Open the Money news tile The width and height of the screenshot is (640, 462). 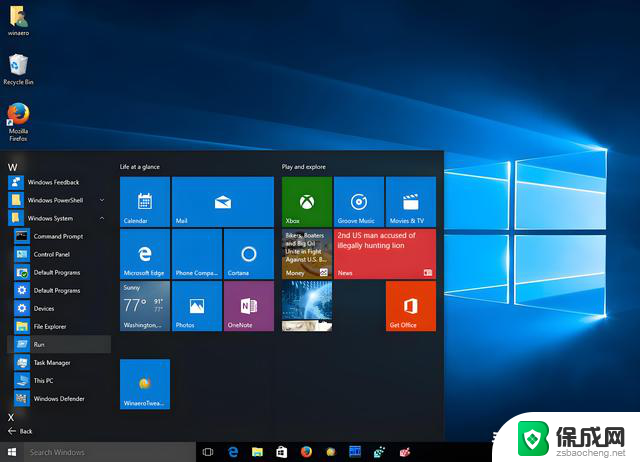(x=307, y=254)
